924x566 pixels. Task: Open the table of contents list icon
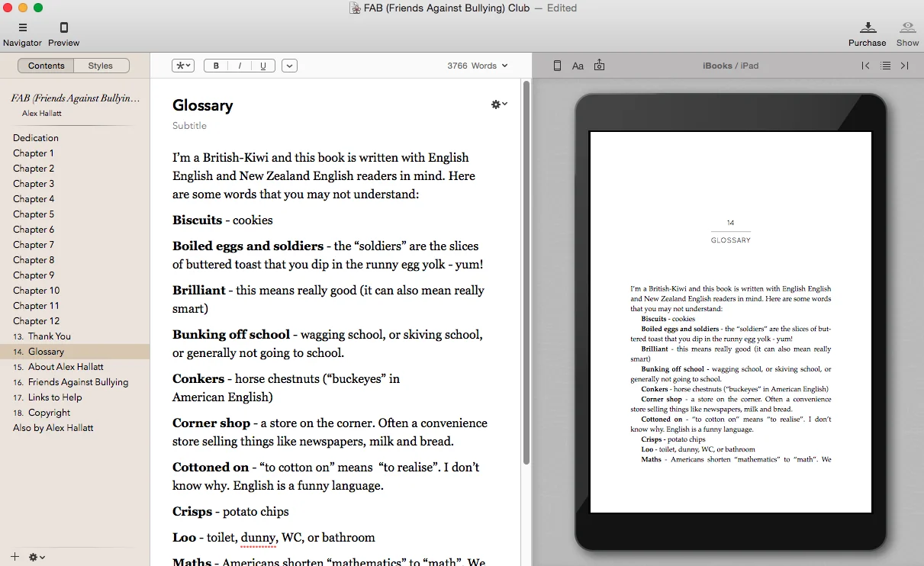click(885, 66)
